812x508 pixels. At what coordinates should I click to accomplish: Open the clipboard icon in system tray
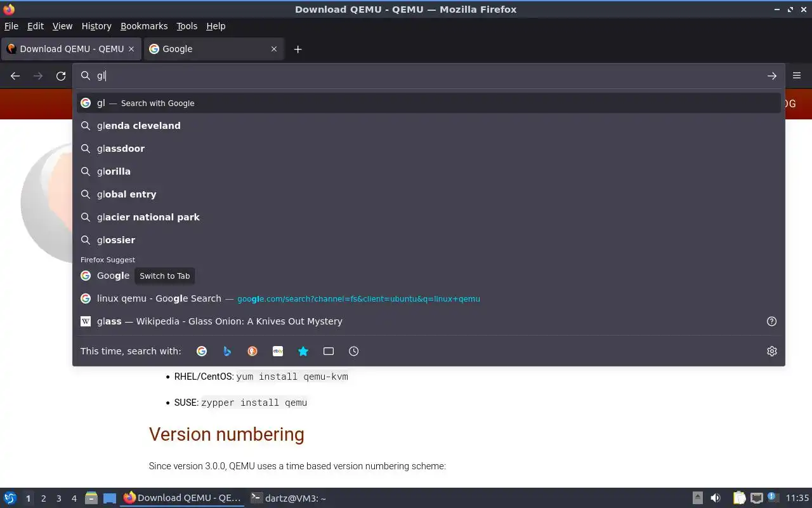pos(740,498)
